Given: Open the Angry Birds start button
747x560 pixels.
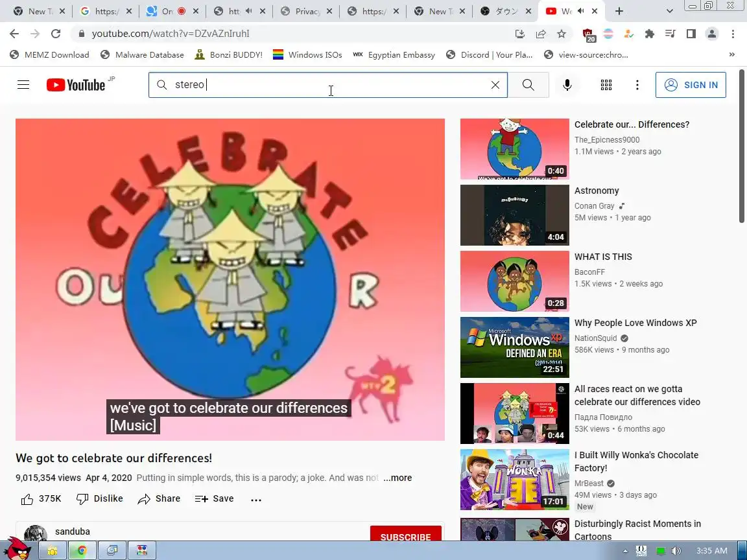Looking at the screenshot, I should point(18,548).
